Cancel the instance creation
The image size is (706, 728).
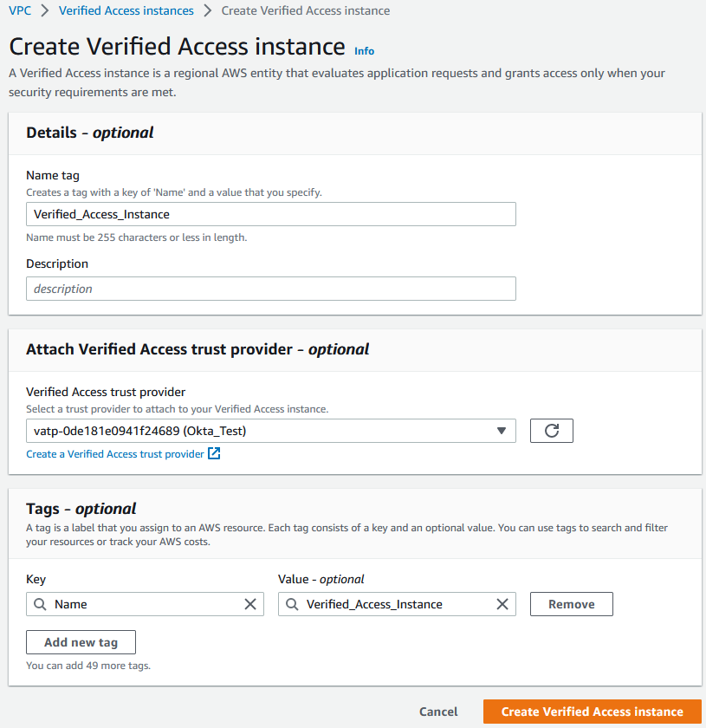tap(438, 712)
